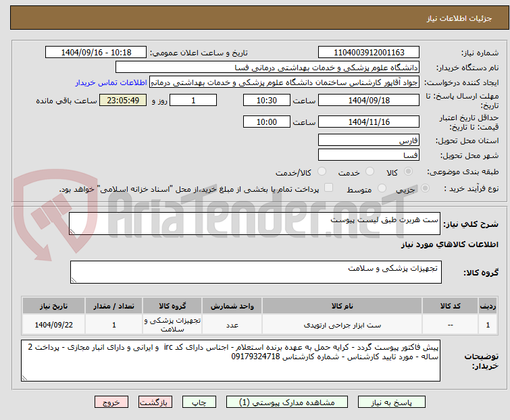The height and width of the screenshot is (420, 510).
Task: Click the cell ست ابزار جراحی ارتوپدی
Action: coord(342,325)
